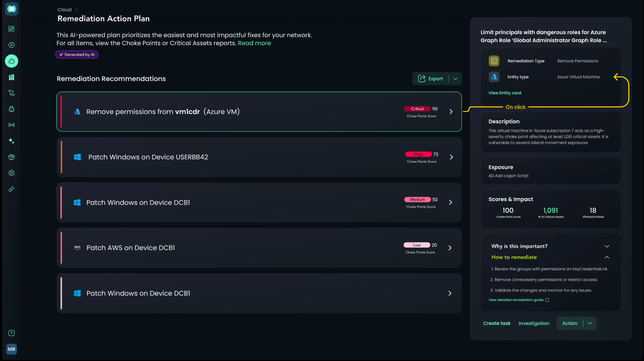Open the MR user avatar
Viewport: 644px width, 361px height.
click(11, 349)
